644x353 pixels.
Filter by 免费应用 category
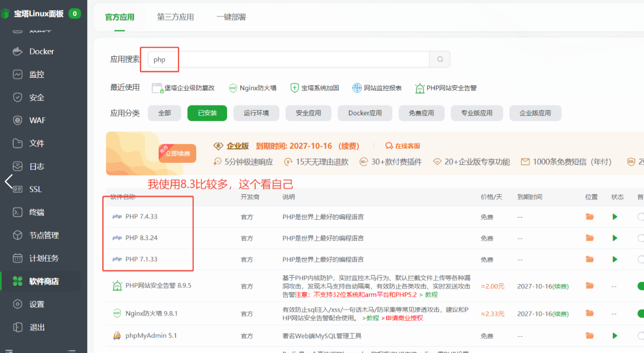pos(422,113)
